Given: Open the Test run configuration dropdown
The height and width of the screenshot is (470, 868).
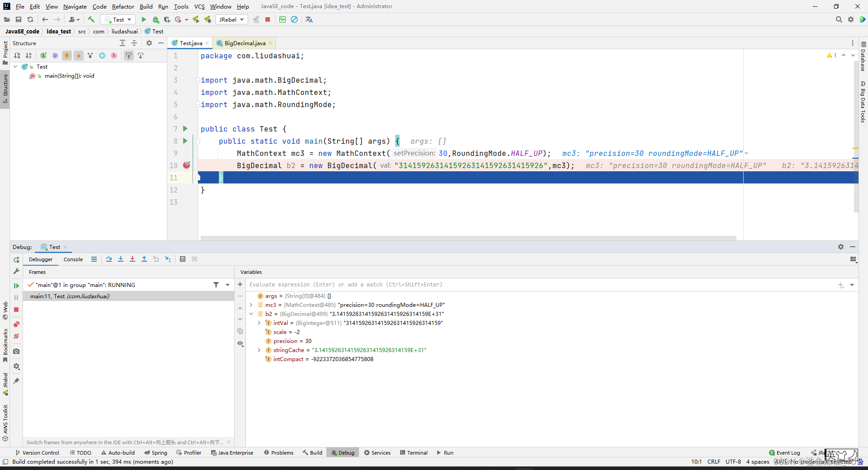Looking at the screenshot, I should [118, 19].
